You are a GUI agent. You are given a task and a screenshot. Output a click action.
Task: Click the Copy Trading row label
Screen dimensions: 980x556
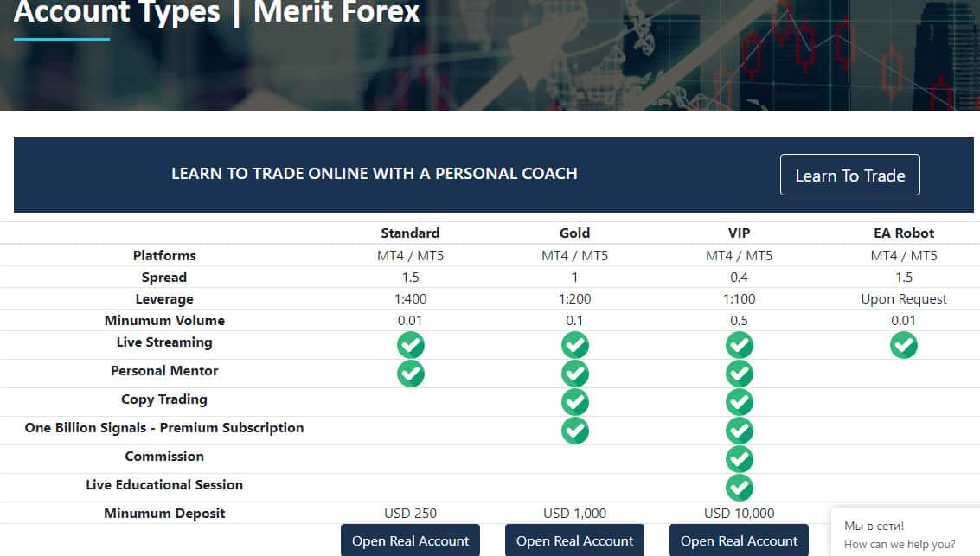click(x=164, y=399)
